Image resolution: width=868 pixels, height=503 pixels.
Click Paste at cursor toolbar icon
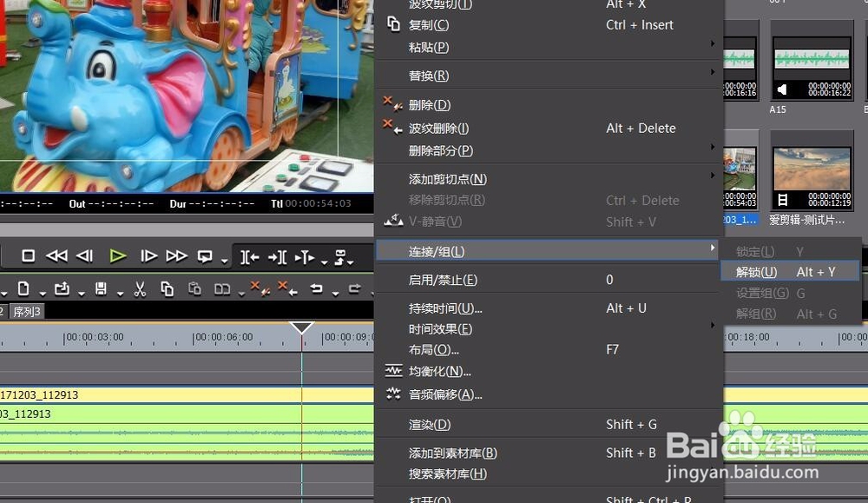coord(194,288)
